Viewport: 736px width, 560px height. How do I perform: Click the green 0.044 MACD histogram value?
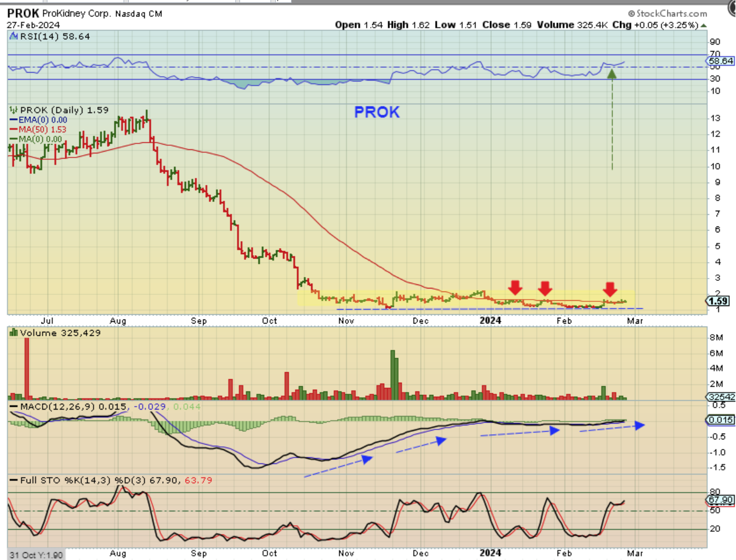(x=187, y=406)
